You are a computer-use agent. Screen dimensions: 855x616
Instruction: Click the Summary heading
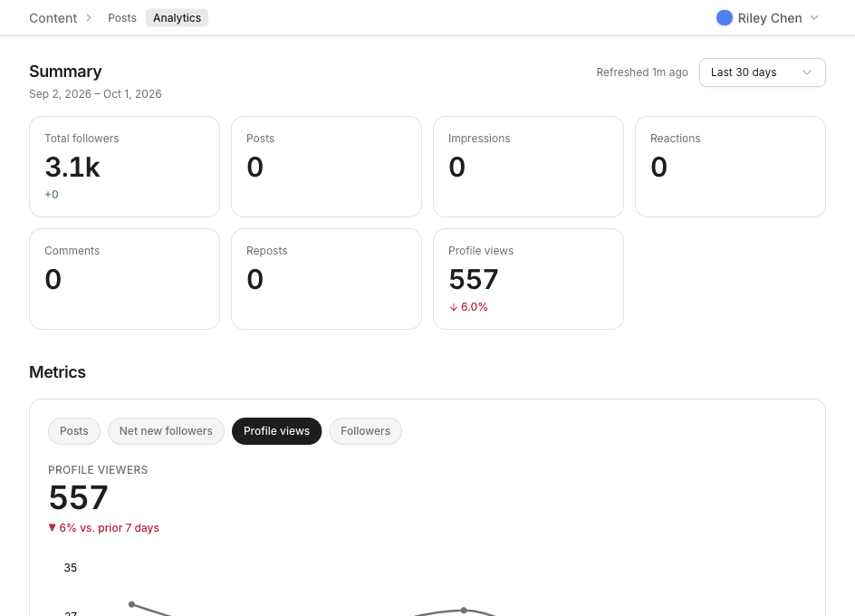click(65, 72)
